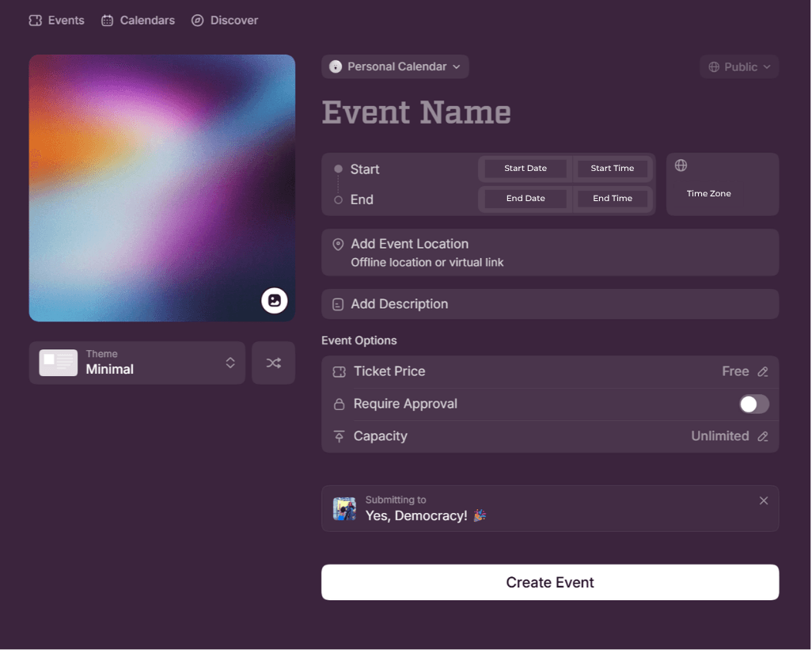Click the Minimal theme preview thumbnail

tap(59, 363)
